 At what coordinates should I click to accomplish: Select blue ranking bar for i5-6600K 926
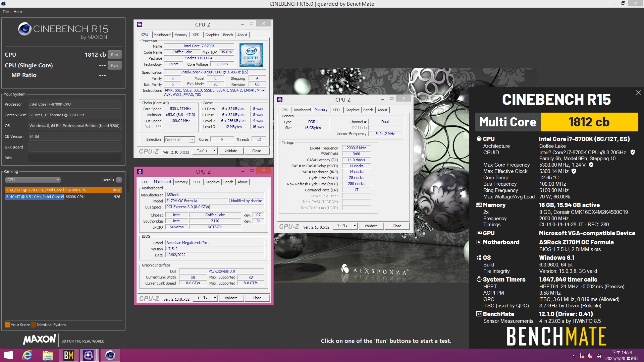tap(63, 197)
